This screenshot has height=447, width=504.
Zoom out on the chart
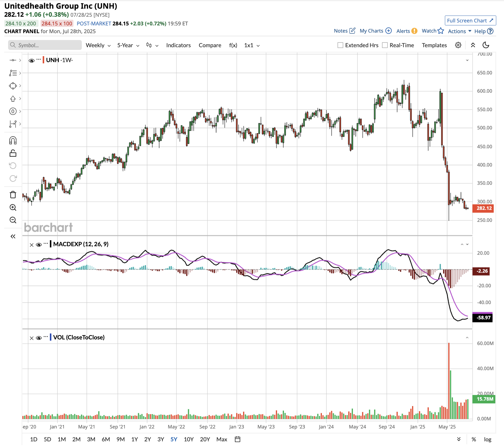(13, 220)
